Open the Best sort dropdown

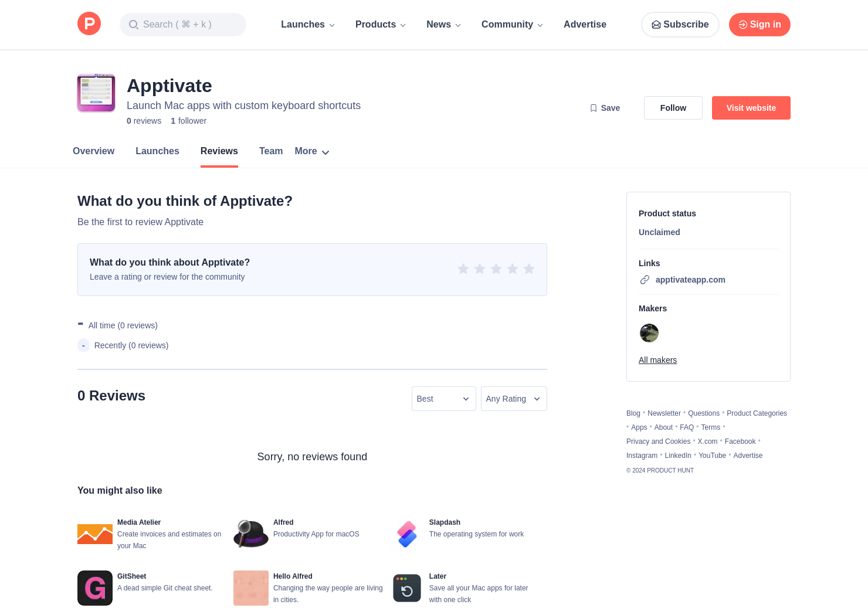(x=443, y=399)
